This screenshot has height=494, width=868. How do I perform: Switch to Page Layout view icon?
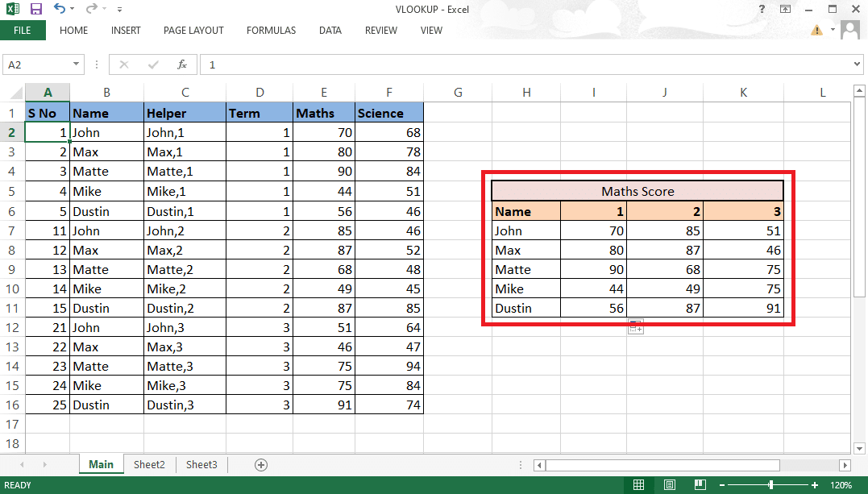669,485
